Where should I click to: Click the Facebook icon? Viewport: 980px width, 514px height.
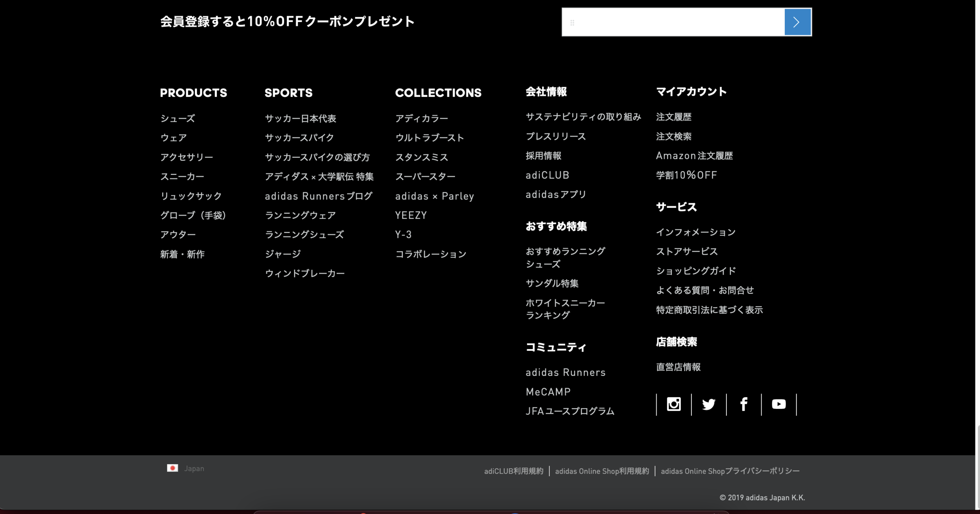pyautogui.click(x=744, y=404)
